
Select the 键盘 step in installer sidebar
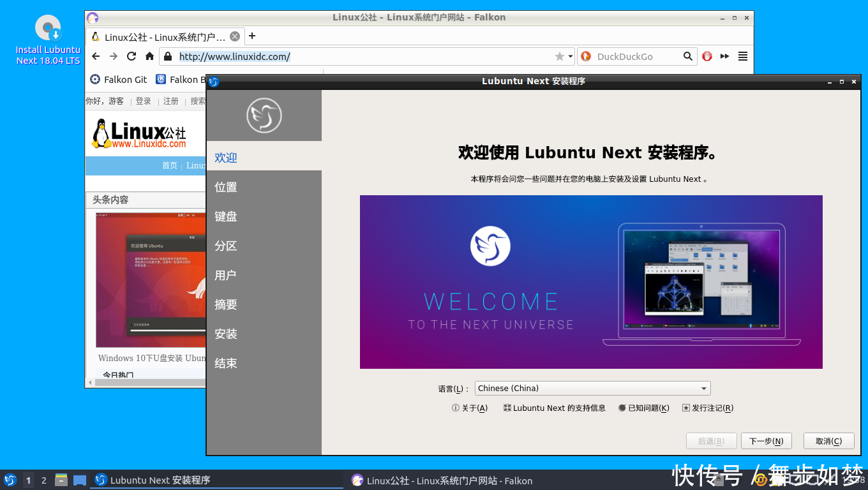(225, 216)
